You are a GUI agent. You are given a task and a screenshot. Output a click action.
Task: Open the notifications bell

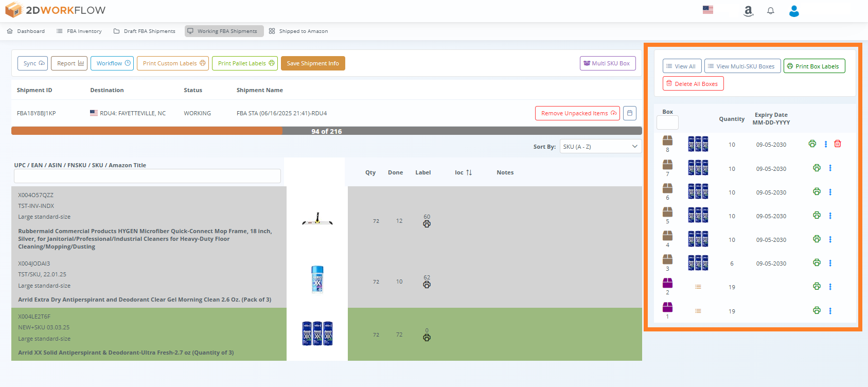(770, 11)
